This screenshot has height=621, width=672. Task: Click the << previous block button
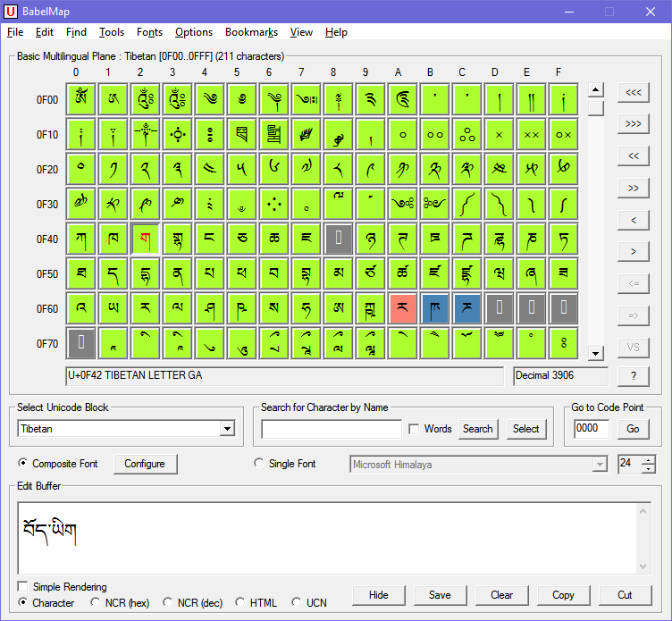633,155
